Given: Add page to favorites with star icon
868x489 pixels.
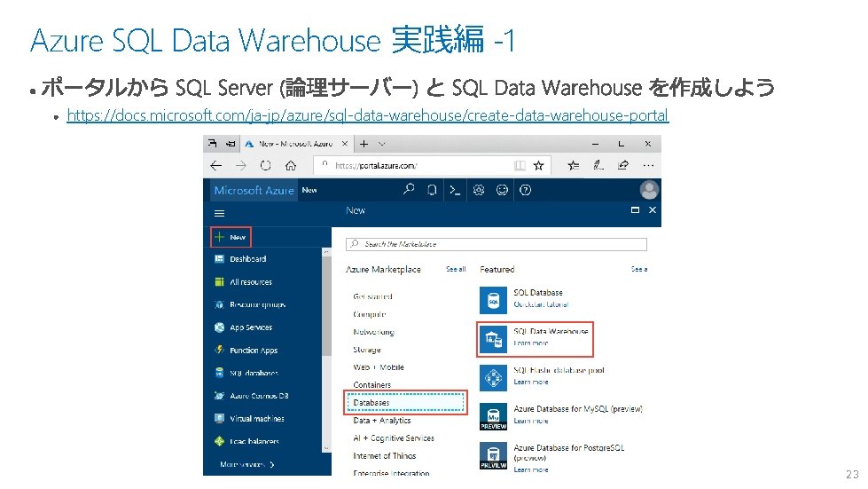Looking at the screenshot, I should [x=538, y=166].
